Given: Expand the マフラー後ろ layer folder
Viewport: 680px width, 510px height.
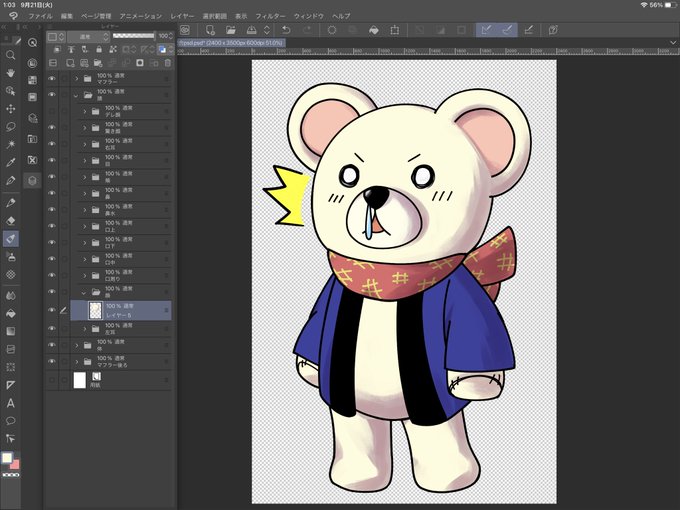Looking at the screenshot, I should [77, 362].
